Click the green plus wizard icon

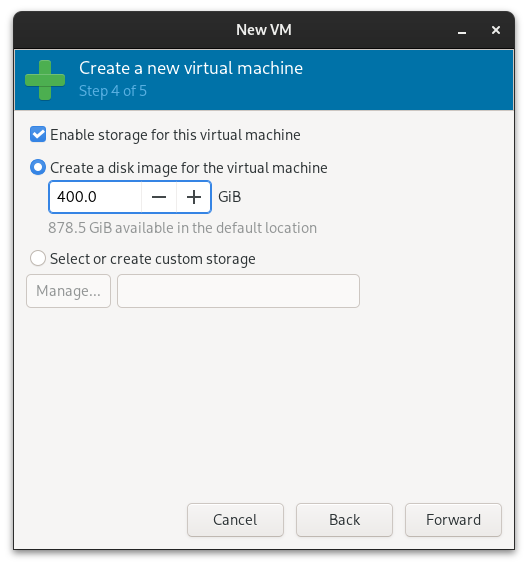[45, 80]
